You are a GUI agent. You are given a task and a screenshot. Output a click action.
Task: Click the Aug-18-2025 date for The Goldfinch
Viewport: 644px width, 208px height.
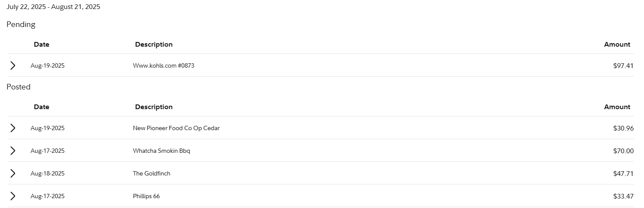(48, 173)
